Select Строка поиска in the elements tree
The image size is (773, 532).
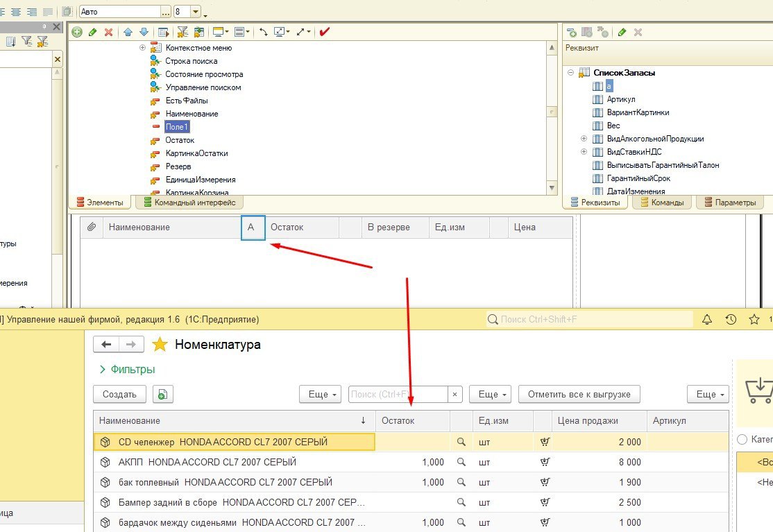[192, 61]
